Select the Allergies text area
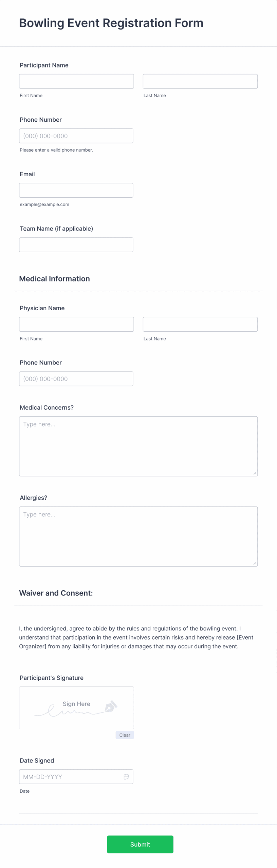This screenshot has width=277, height=868. click(x=138, y=536)
